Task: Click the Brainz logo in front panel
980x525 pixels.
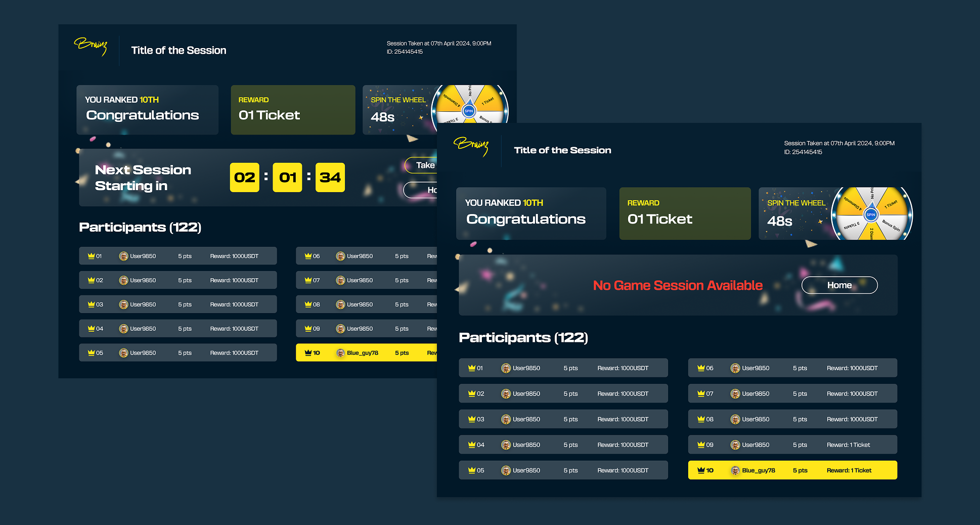Action: click(471, 146)
